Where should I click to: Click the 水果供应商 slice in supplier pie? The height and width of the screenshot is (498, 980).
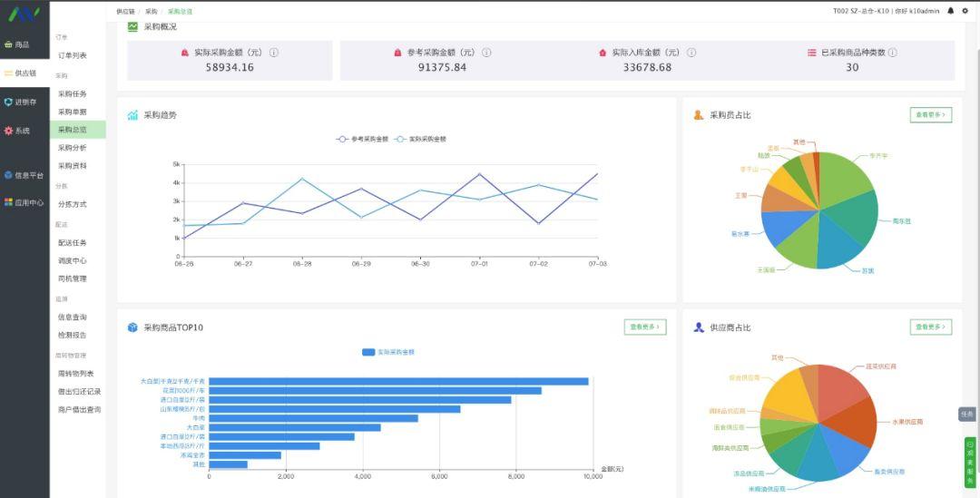(857, 416)
